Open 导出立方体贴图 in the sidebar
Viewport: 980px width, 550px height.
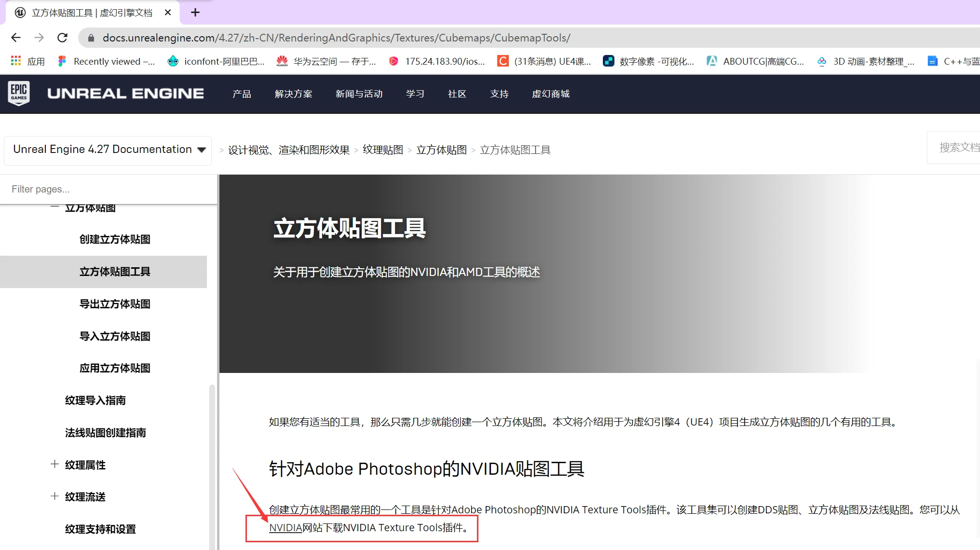click(x=115, y=304)
